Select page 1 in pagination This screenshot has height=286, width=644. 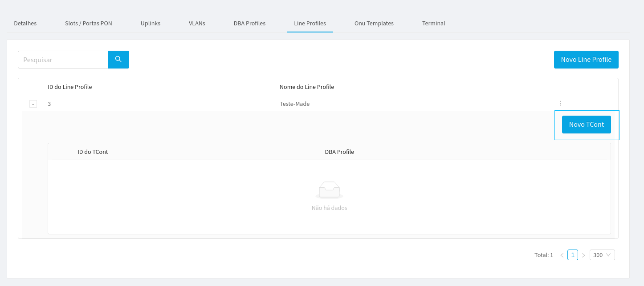click(x=572, y=255)
